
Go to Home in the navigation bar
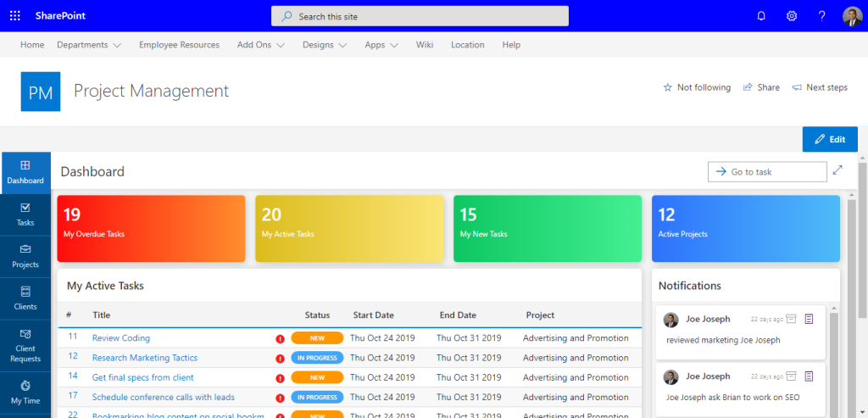[x=32, y=45]
